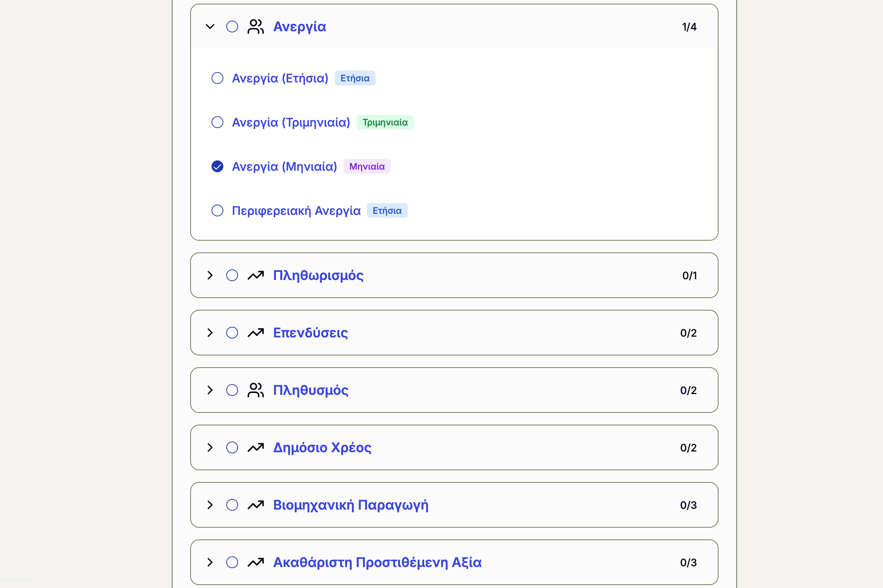
Task: Tick the Περιφερειακή Ανεργία checkbox
Action: (x=217, y=210)
